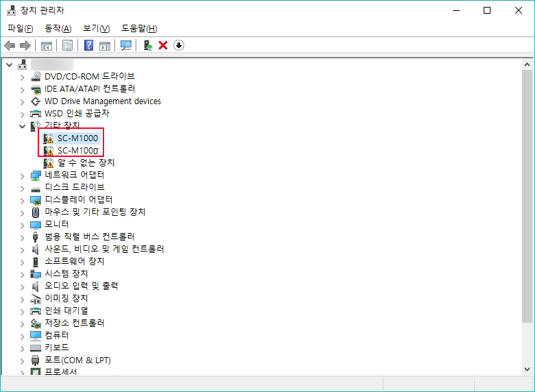Click the 디스플레이 어댑터 icon

(36, 200)
